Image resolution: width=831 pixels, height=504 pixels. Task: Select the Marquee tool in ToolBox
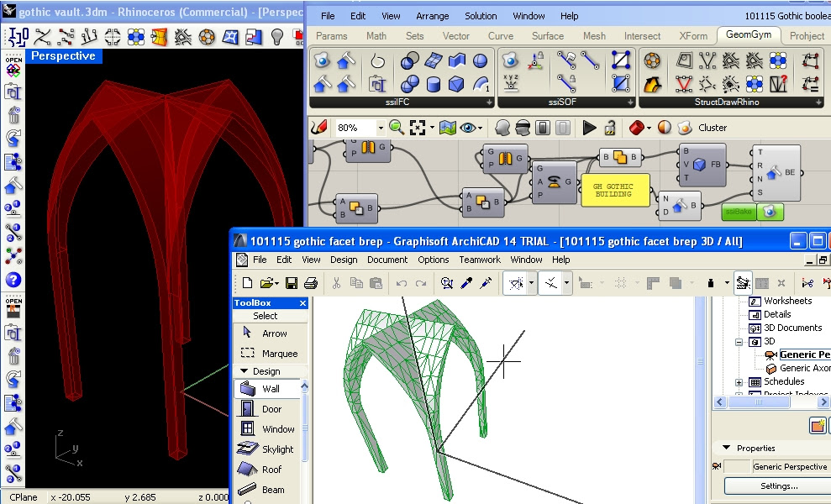pos(271,354)
